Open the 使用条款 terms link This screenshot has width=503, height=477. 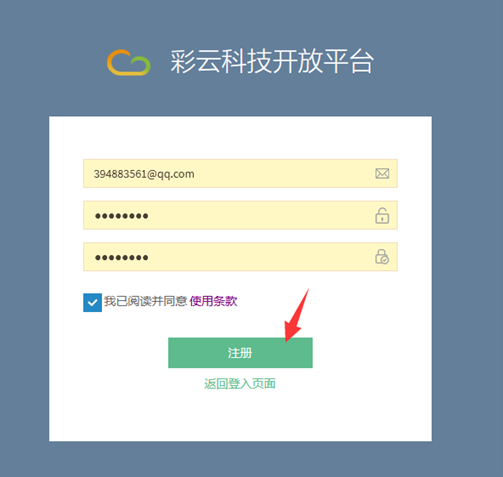213,301
